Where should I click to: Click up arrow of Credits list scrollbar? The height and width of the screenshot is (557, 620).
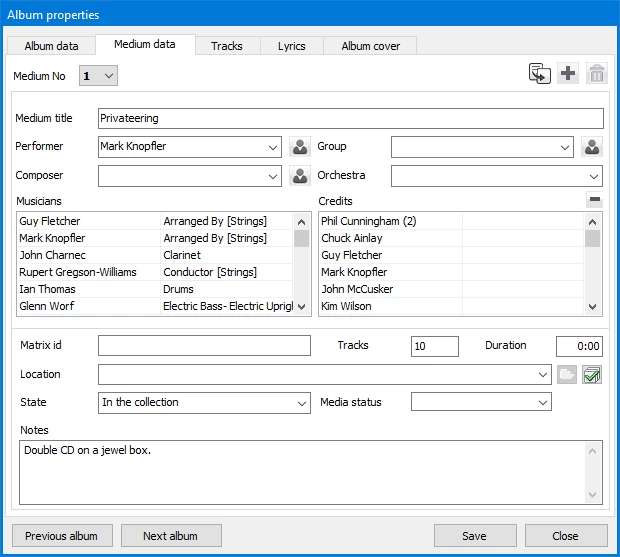point(592,222)
